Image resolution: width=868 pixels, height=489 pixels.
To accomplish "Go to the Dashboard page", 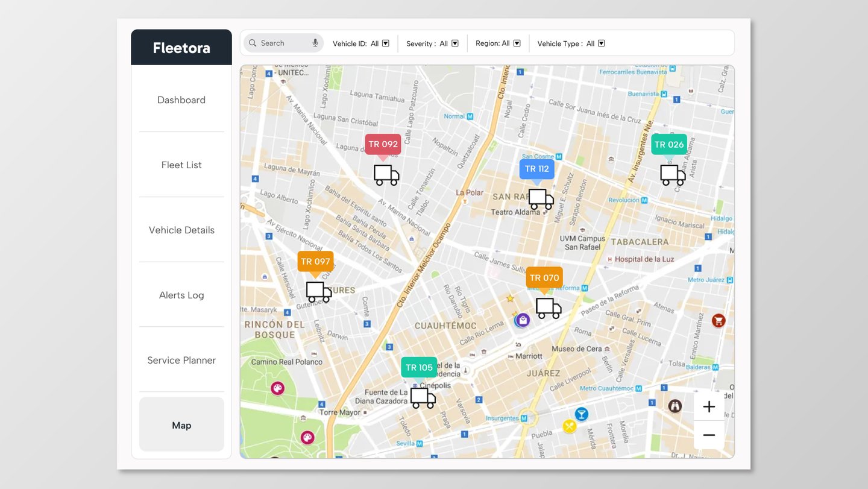I will (x=181, y=100).
